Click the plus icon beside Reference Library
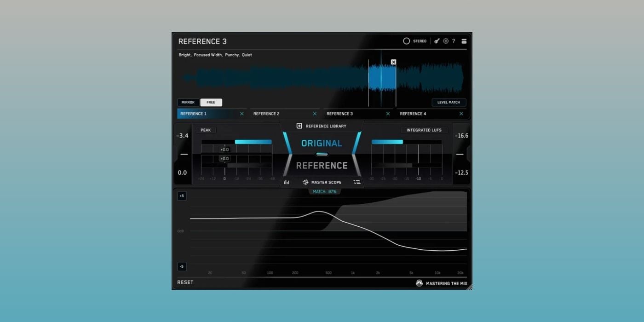The image size is (644, 322). (x=299, y=126)
